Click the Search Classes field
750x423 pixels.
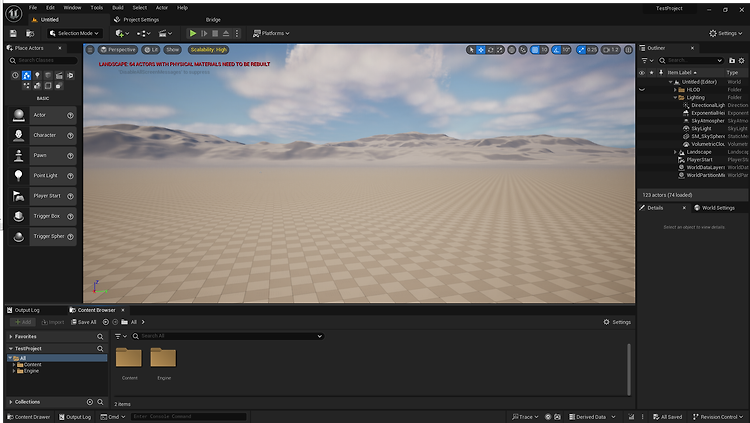[43, 60]
